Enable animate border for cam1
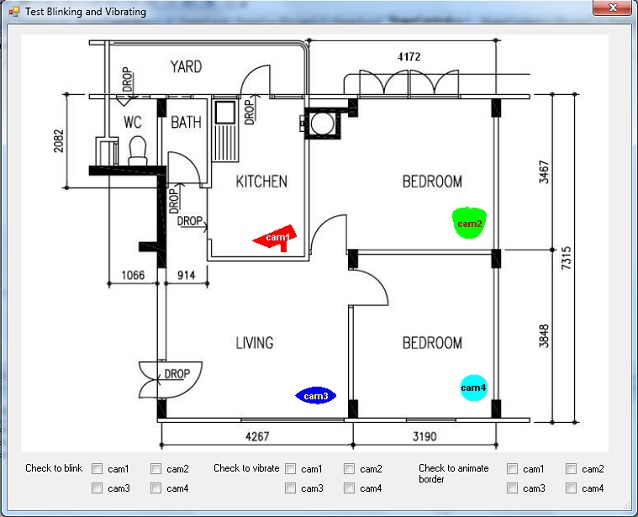Screen dimensions: 638x517 (x=512, y=469)
